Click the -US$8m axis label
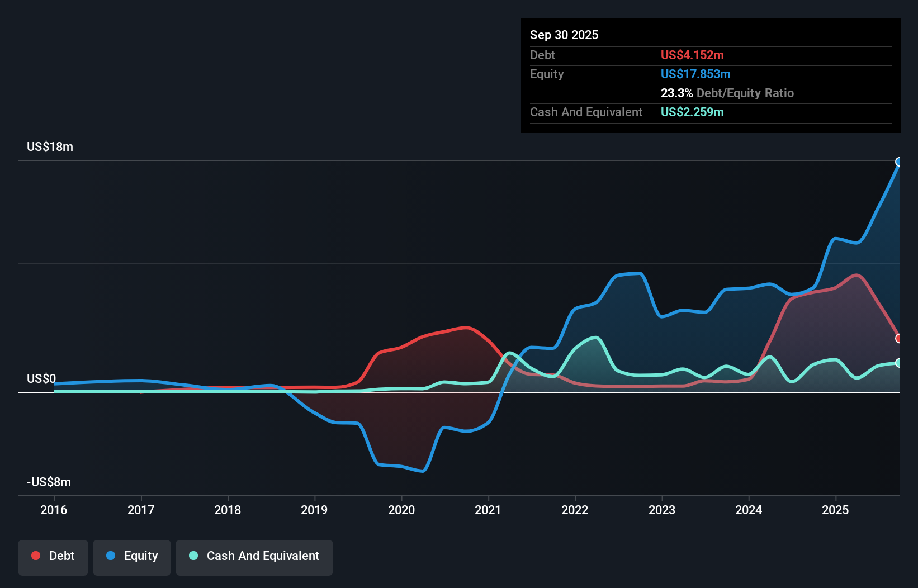 tap(48, 481)
